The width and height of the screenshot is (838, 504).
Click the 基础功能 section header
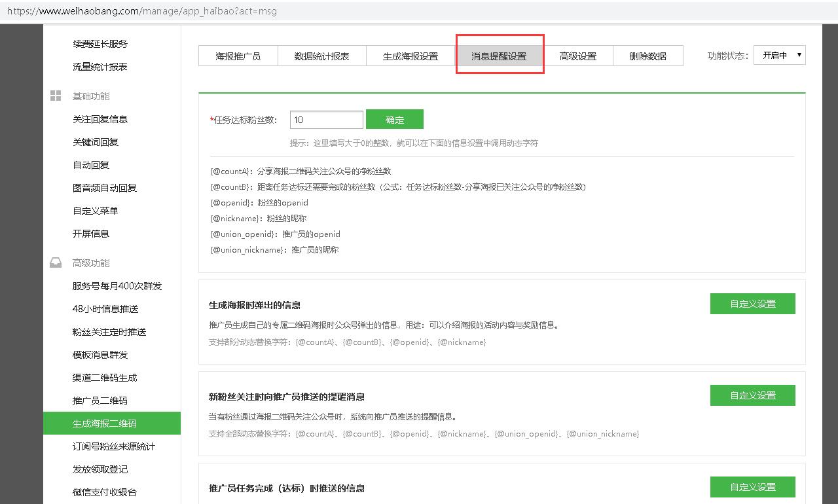pos(91,96)
